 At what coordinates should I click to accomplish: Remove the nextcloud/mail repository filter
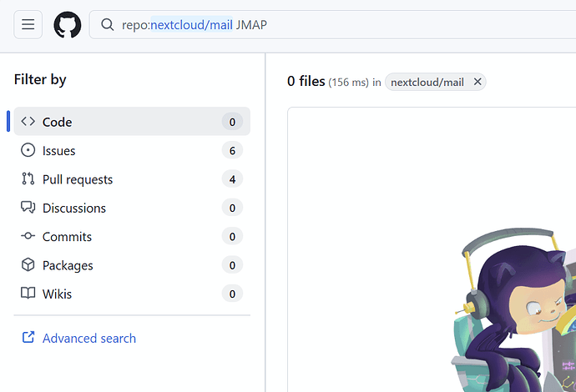[x=477, y=82]
